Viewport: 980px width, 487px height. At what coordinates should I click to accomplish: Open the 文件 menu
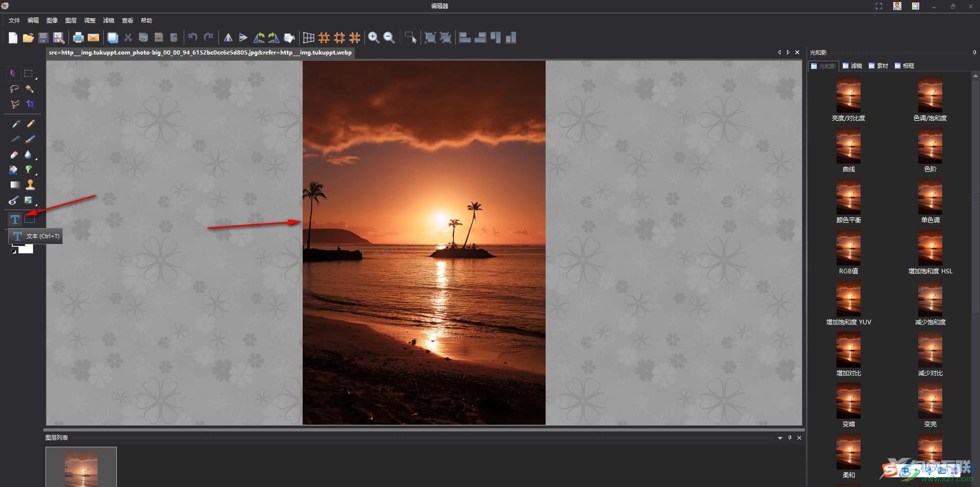coord(14,20)
